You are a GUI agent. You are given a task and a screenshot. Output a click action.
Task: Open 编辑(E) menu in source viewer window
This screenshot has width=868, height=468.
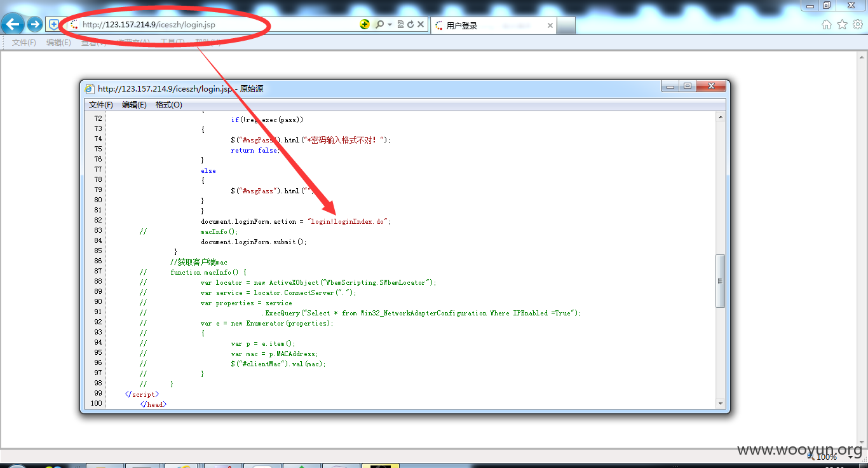coord(134,105)
